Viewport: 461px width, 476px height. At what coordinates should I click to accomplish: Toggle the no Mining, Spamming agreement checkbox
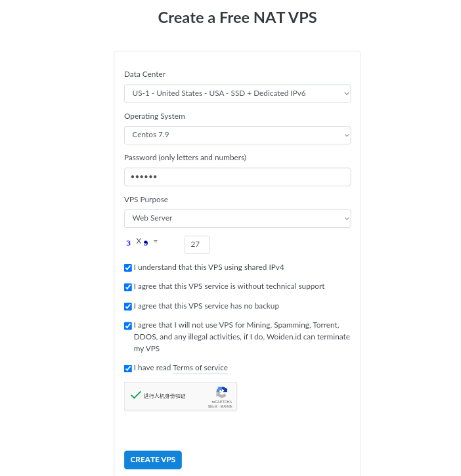(x=128, y=326)
